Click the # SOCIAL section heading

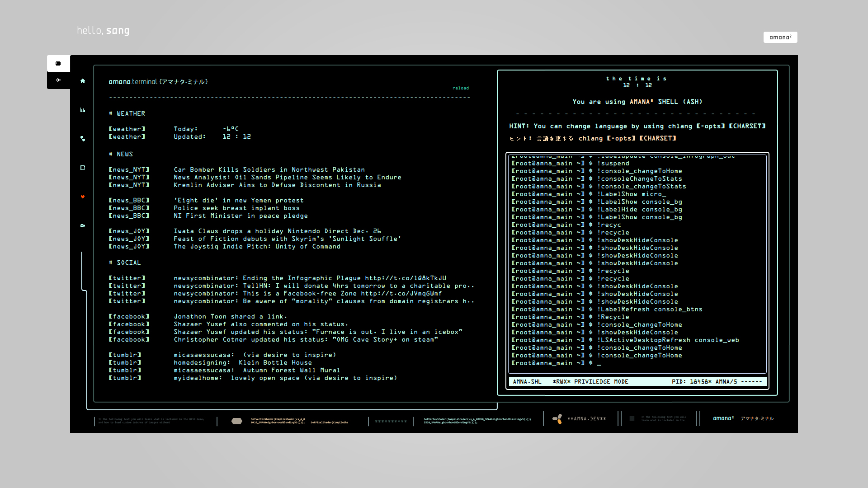click(125, 263)
